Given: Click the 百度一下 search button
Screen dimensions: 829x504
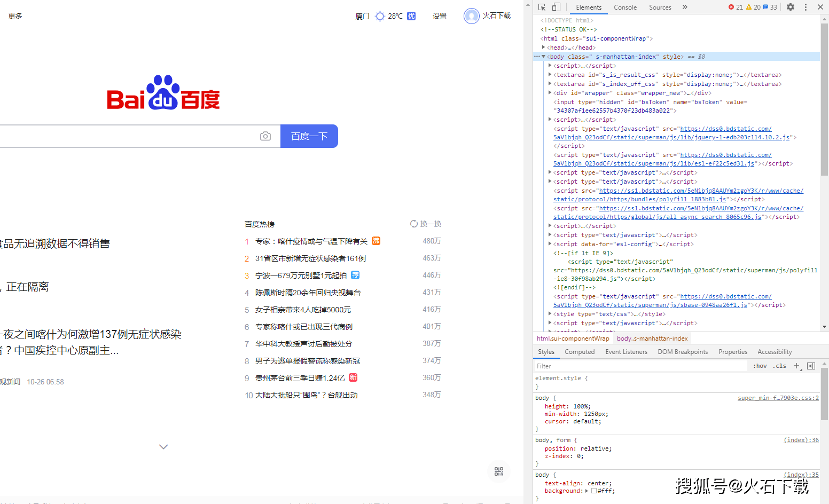Looking at the screenshot, I should pos(309,136).
